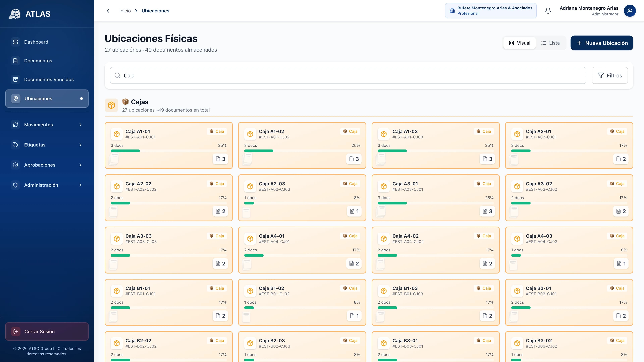Click the Cerrar Sesión button

[x=47, y=331]
